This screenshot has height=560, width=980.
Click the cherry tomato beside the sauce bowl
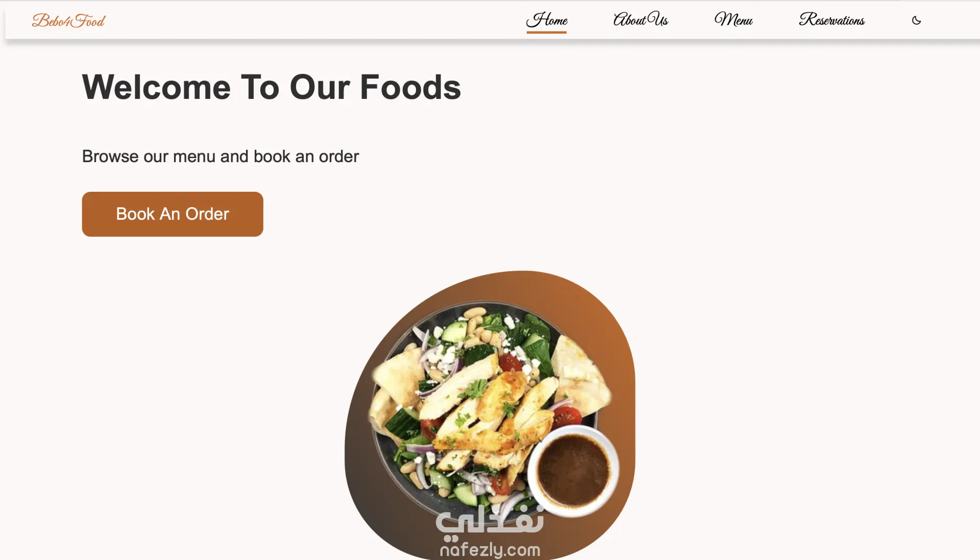567,417
